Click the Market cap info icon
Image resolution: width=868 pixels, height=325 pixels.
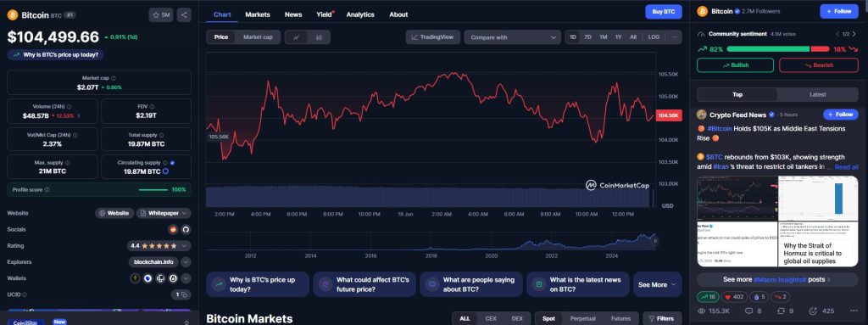[114, 78]
